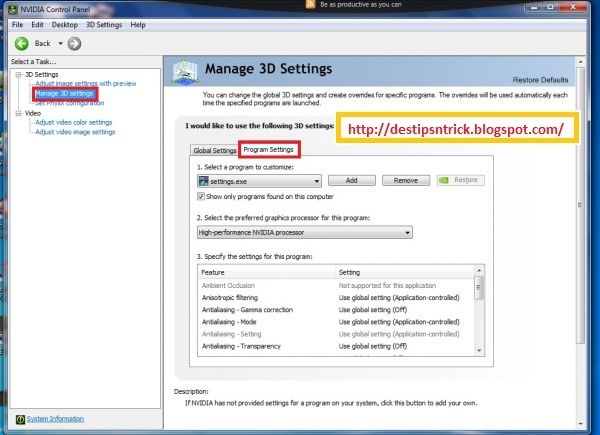
Task: Switch to the Global Settings tab
Action: (x=214, y=150)
